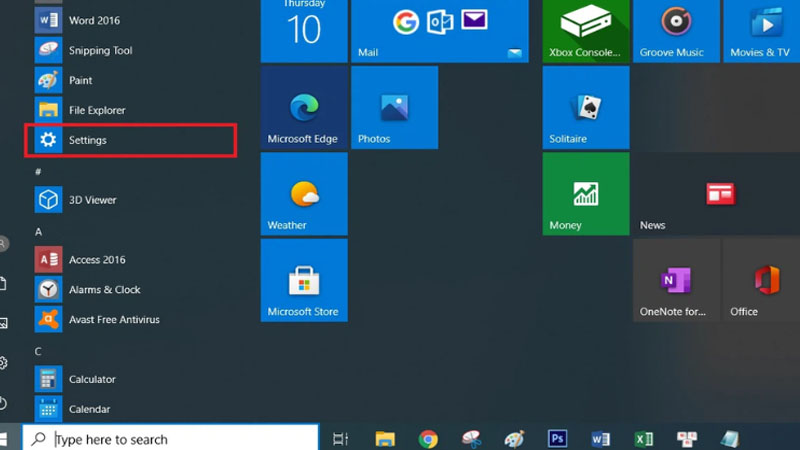Screen dimensions: 800x450
Task: Launch Snipping Tool from the app list
Action: 134,50
